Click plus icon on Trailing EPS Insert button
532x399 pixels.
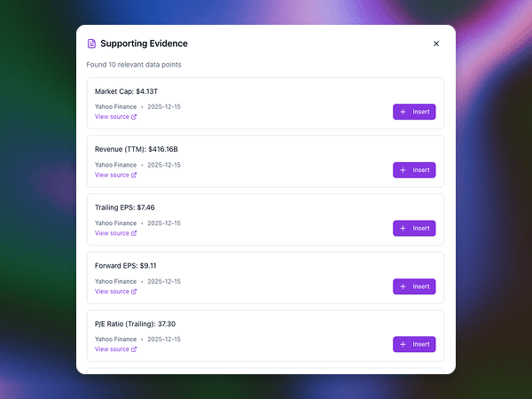[403, 228]
